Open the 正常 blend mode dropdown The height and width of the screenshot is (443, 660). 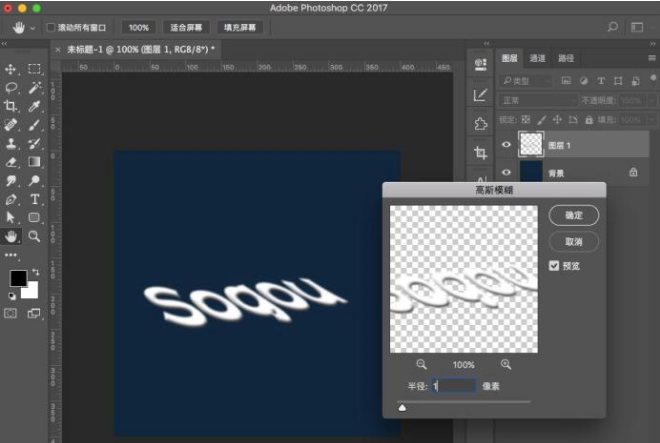pyautogui.click(x=538, y=100)
